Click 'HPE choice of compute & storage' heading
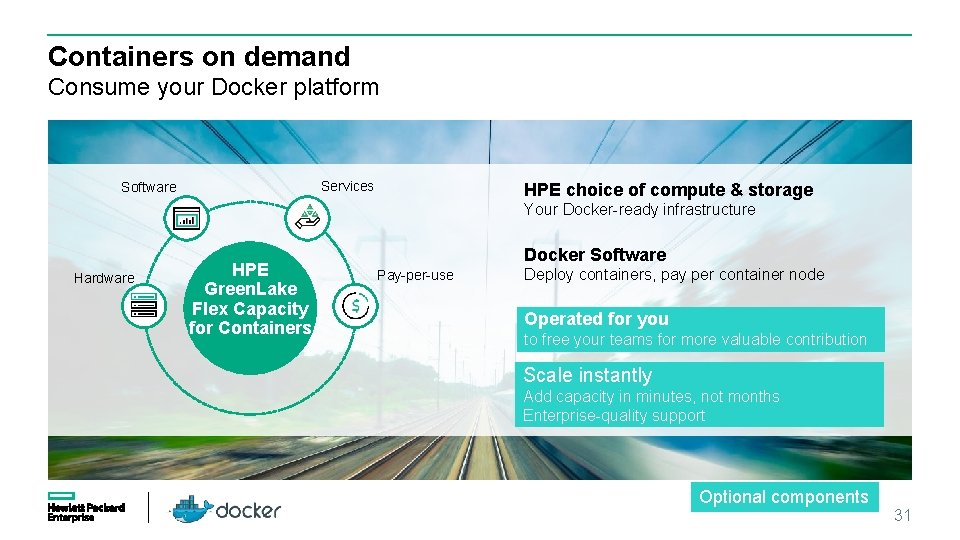The height and width of the screenshot is (540, 960). tap(669, 190)
